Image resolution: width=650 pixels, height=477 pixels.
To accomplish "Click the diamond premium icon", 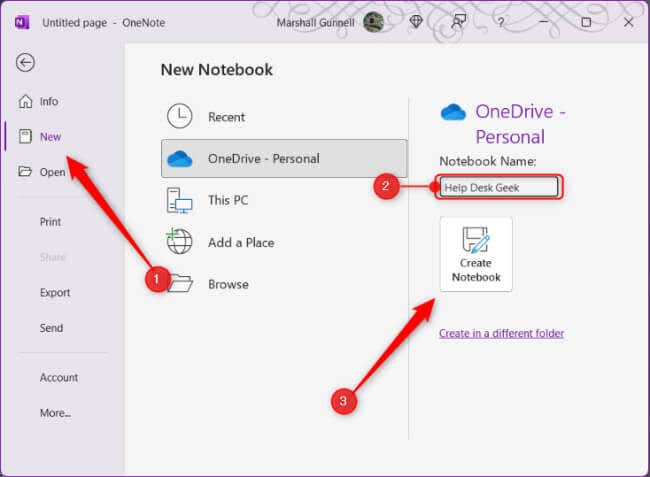I will [x=416, y=22].
